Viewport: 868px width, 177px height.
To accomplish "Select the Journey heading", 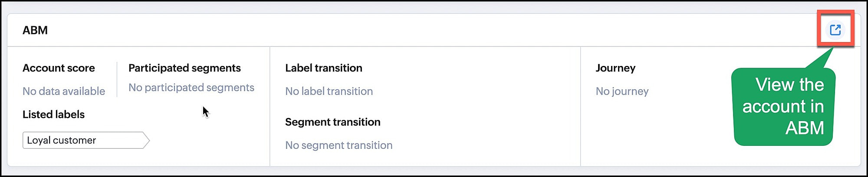I will click(x=615, y=68).
